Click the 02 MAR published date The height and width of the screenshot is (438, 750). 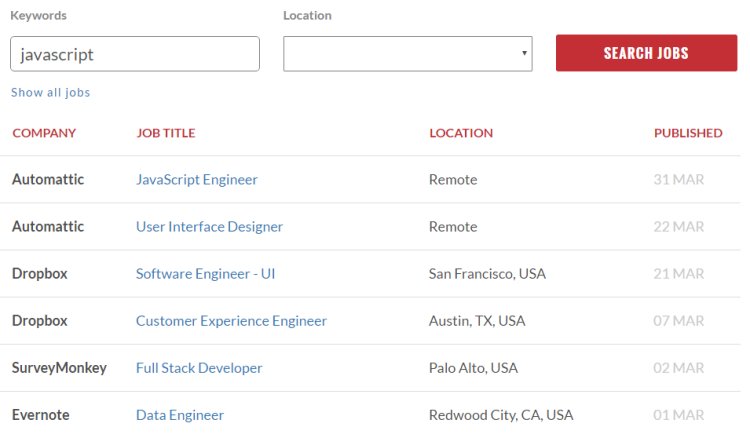pos(679,368)
